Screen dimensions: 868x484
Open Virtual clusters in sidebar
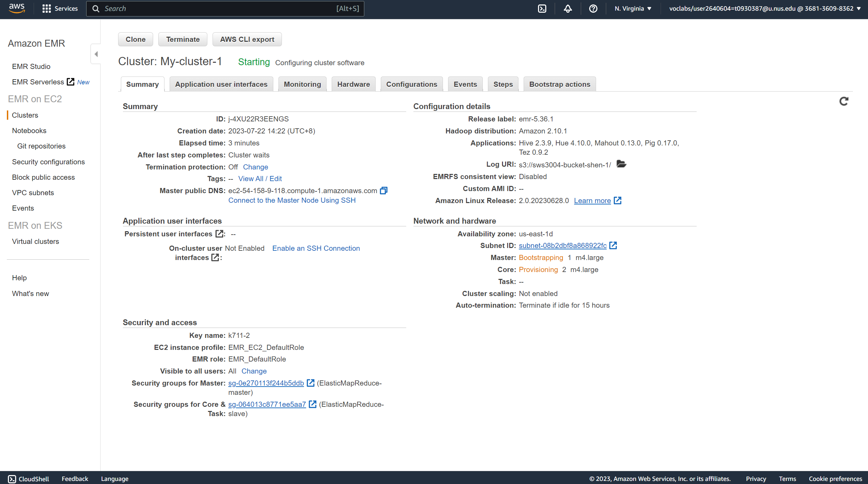(35, 241)
